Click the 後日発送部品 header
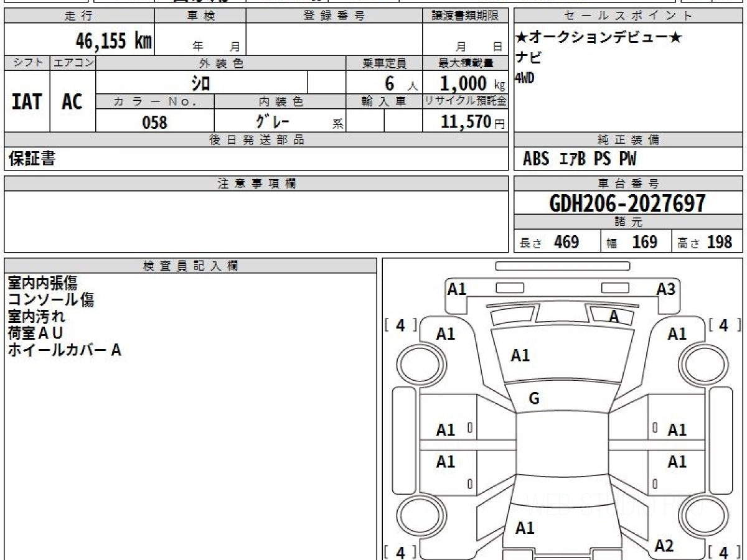This screenshot has width=747, height=560. (256, 140)
